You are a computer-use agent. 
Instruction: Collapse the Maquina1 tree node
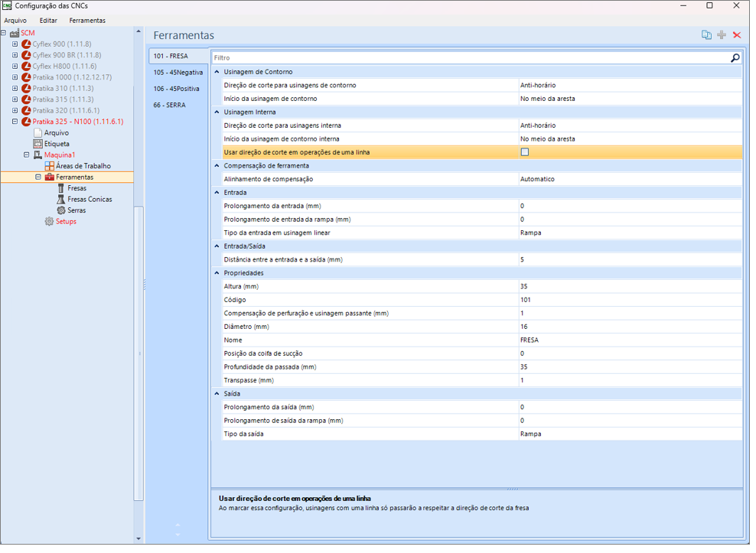pos(27,156)
